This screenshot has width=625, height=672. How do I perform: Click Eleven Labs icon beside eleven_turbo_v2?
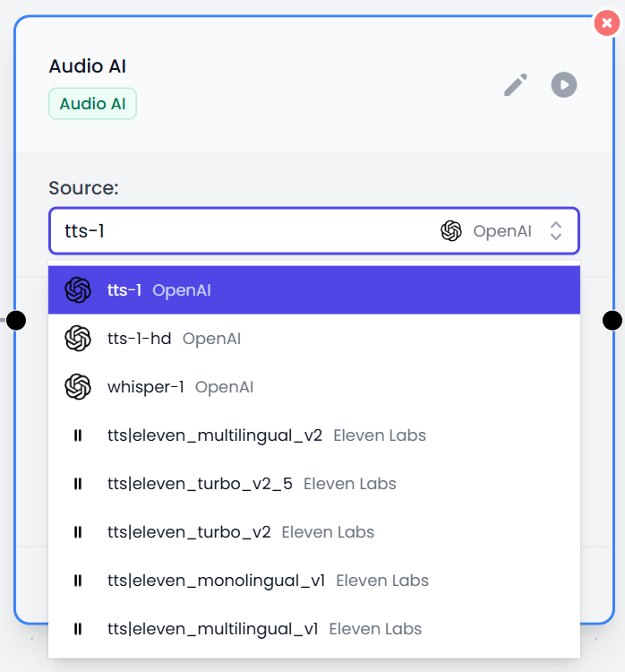pyautogui.click(x=78, y=532)
